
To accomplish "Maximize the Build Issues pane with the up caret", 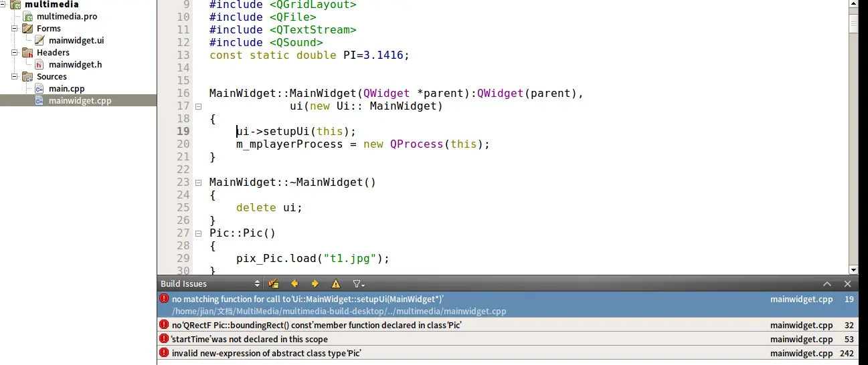I will pos(827,283).
